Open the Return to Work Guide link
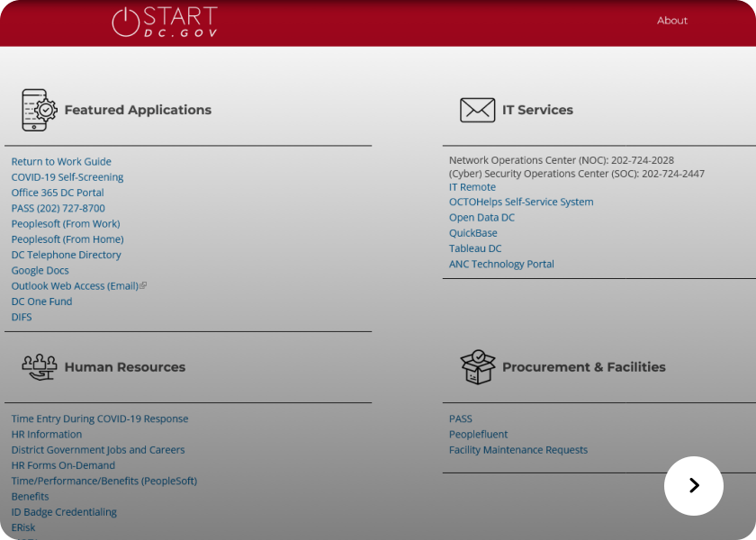Viewport: 756px width, 540px height. pos(61,161)
